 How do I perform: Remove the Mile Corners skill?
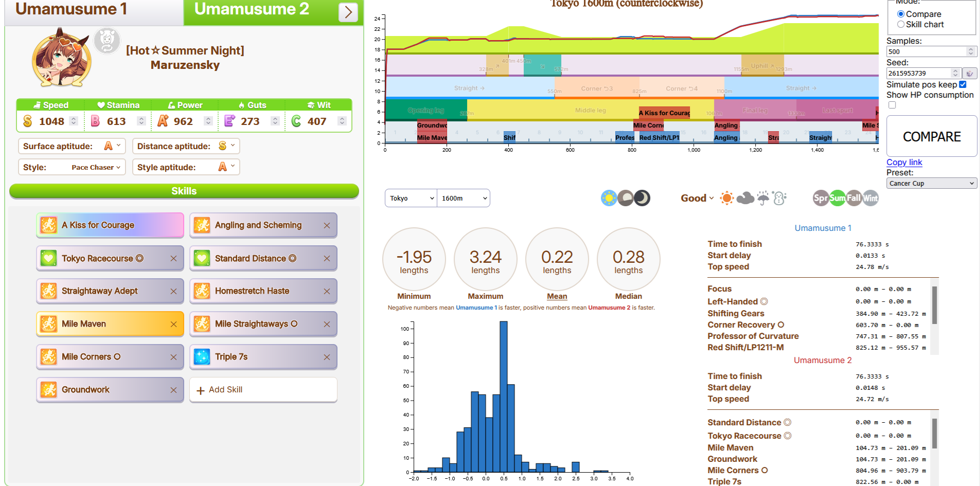pos(173,357)
